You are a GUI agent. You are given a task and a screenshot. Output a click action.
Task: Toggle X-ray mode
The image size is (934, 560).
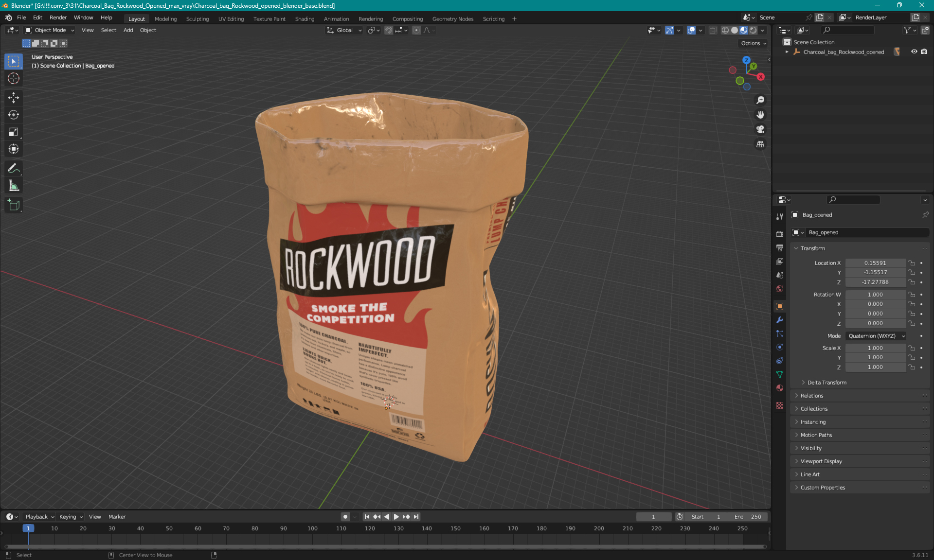tap(713, 30)
